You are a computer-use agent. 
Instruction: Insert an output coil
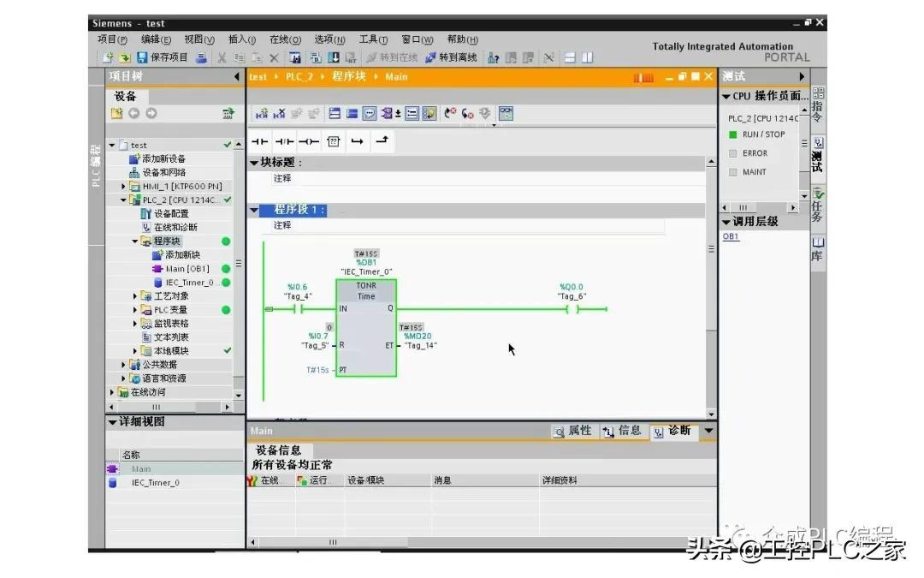[309, 141]
